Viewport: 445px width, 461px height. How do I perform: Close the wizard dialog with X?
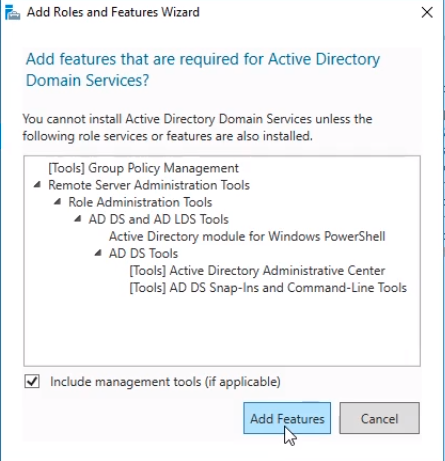pos(427,13)
